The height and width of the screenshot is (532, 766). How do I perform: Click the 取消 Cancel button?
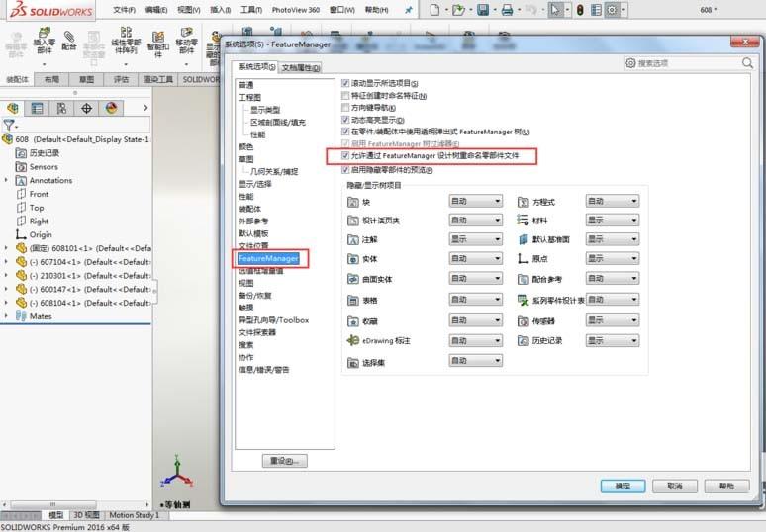pos(675,487)
